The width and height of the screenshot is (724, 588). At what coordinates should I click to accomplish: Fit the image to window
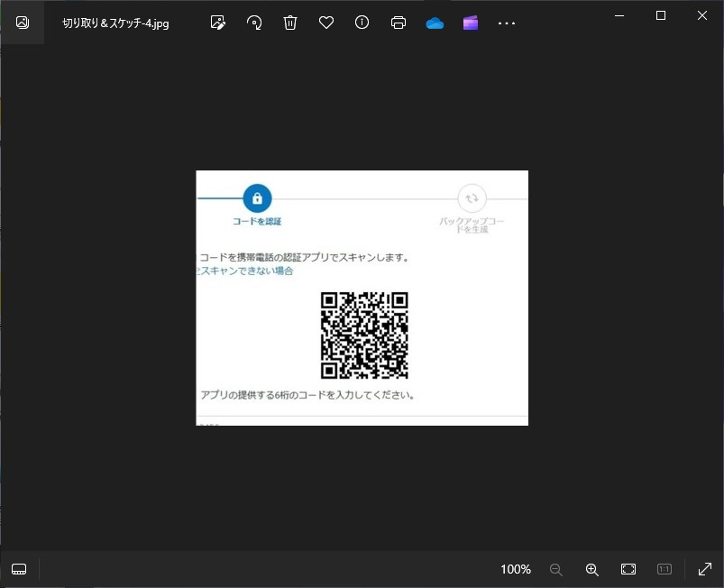pos(628,569)
